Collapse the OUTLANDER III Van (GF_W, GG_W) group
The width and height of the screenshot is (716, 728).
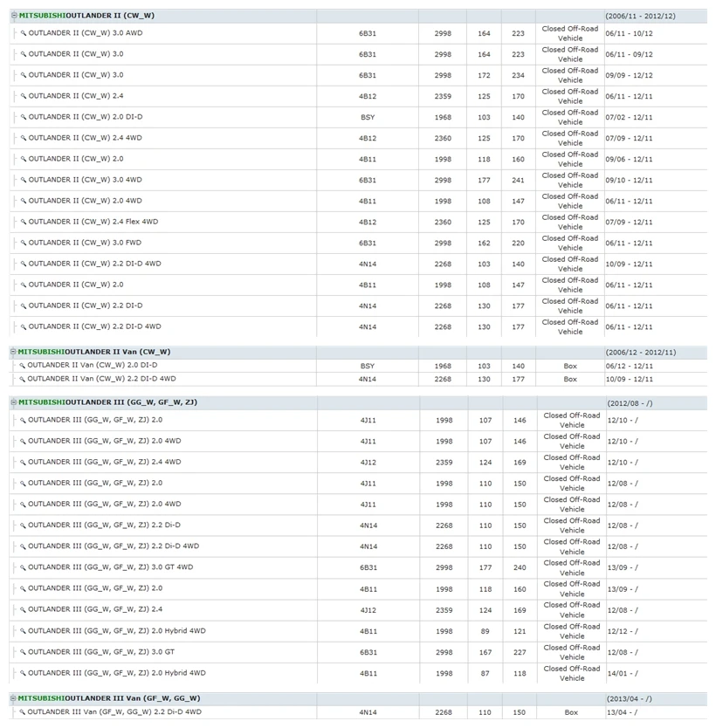point(13,698)
